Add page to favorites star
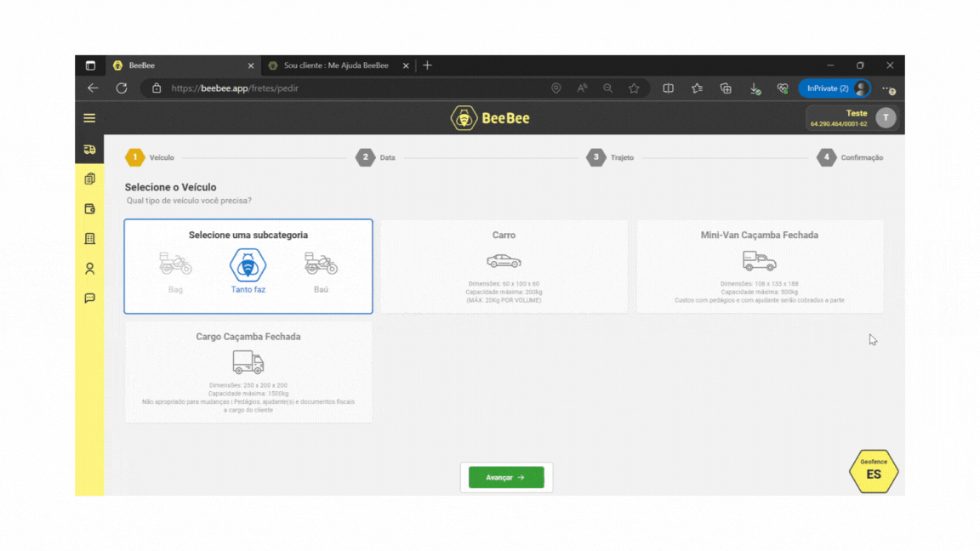980x551 pixels. (634, 88)
